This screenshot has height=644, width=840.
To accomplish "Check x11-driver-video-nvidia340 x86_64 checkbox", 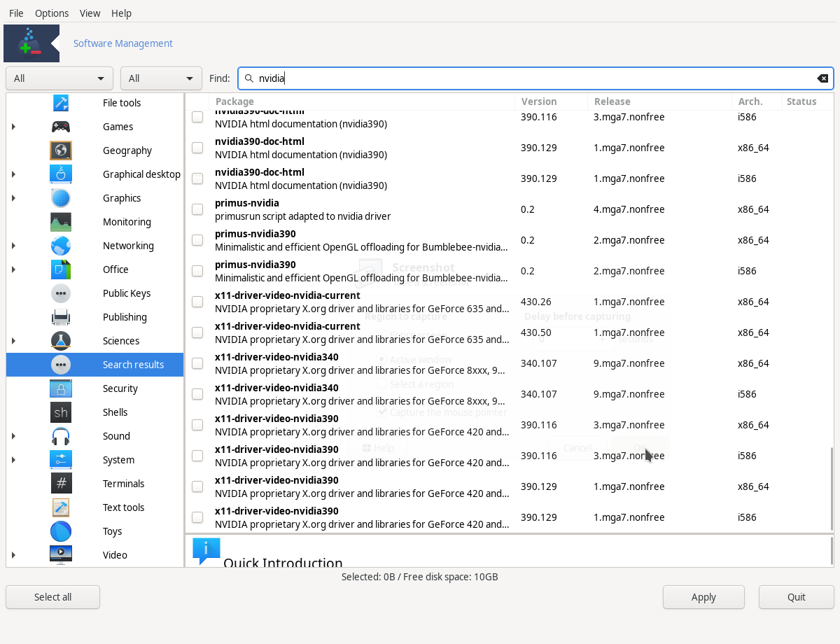I will click(x=197, y=363).
